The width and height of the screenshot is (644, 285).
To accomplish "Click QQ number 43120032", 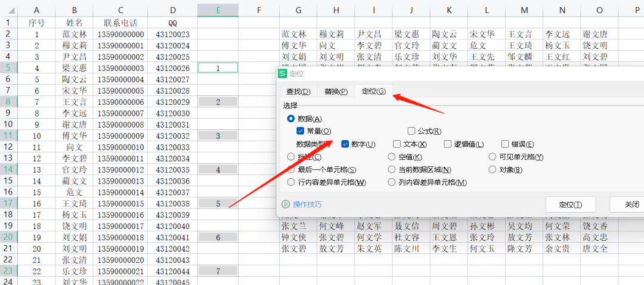I will click(172, 136).
